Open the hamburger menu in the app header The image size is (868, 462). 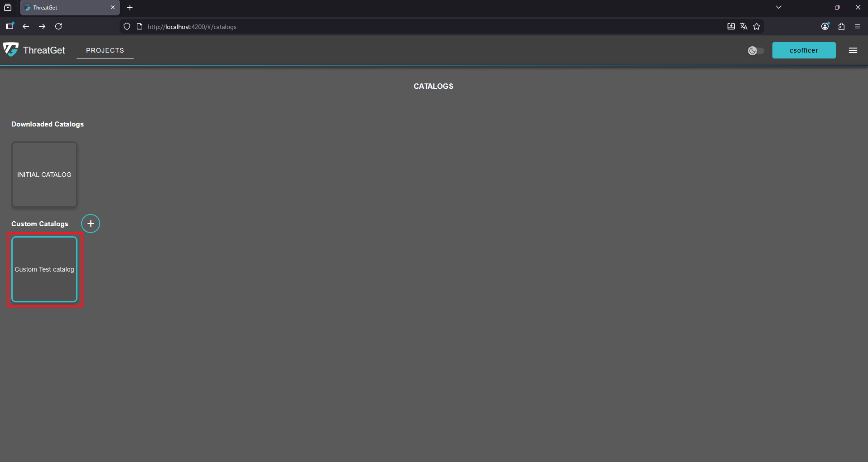[x=853, y=50]
